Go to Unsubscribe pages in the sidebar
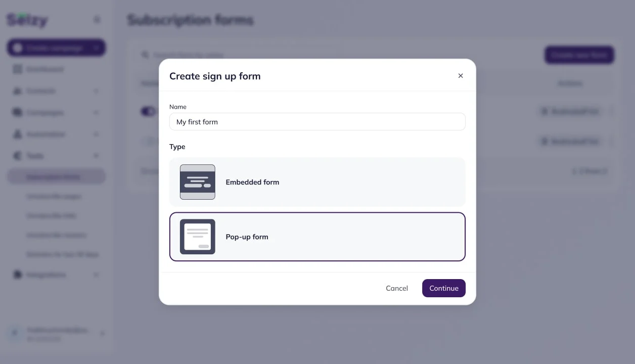The height and width of the screenshot is (364, 635). tap(54, 196)
